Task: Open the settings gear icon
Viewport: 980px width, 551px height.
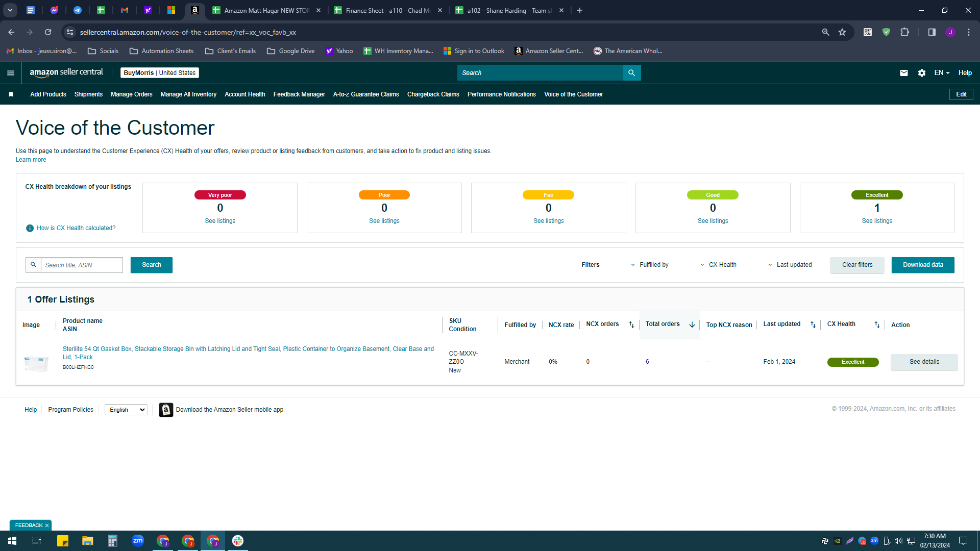Action: pyautogui.click(x=922, y=73)
